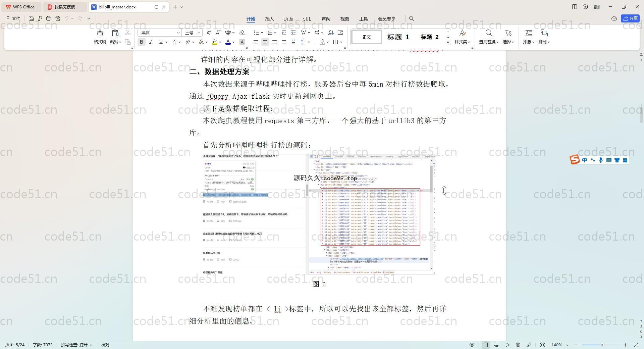Click the Format Painter (格式刷) icon
The width and height of the screenshot is (644, 349).
click(x=100, y=33)
